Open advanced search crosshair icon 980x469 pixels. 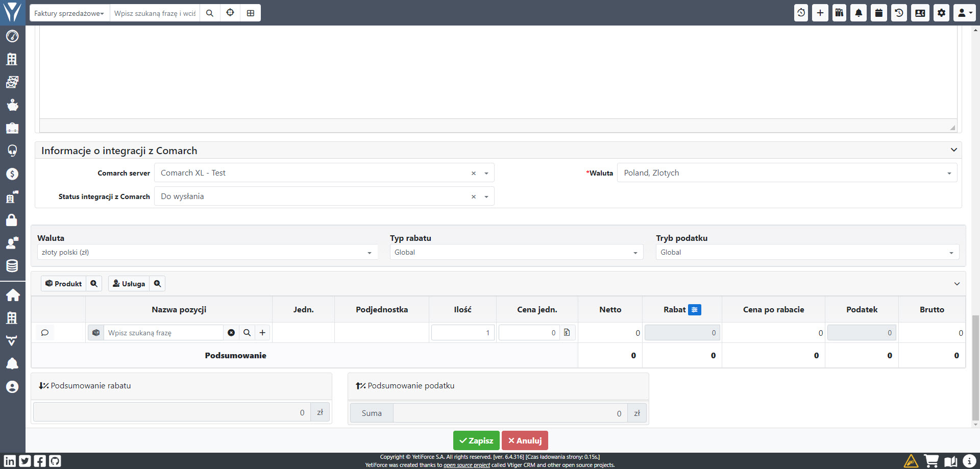coord(230,13)
